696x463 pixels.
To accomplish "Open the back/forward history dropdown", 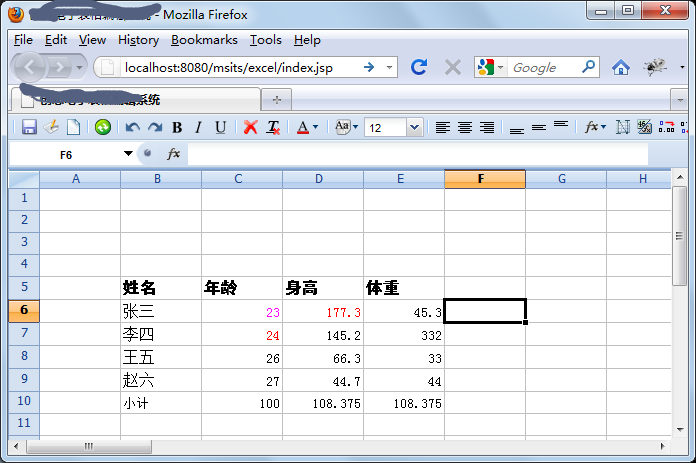I will pos(79,67).
